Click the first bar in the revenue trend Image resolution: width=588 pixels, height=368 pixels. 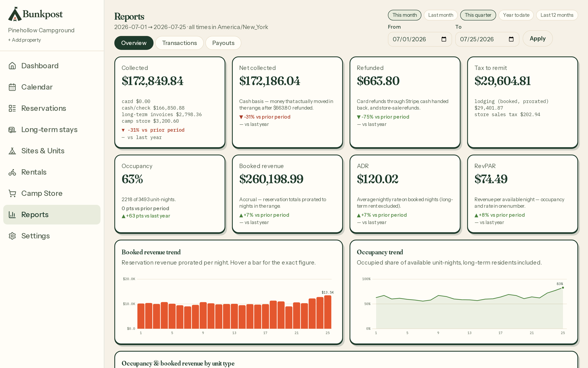point(141,316)
